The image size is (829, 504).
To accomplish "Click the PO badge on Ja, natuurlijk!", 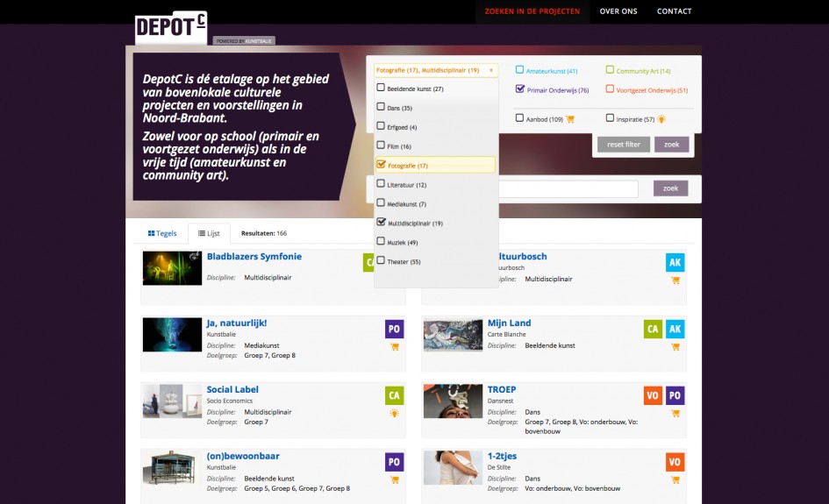I will (394, 329).
